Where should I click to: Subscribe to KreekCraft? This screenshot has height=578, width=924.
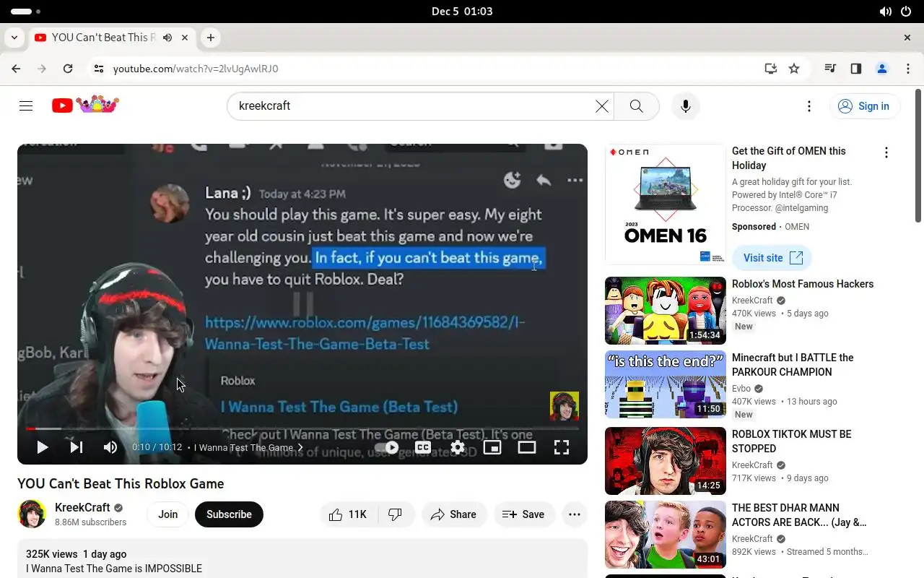point(229,514)
